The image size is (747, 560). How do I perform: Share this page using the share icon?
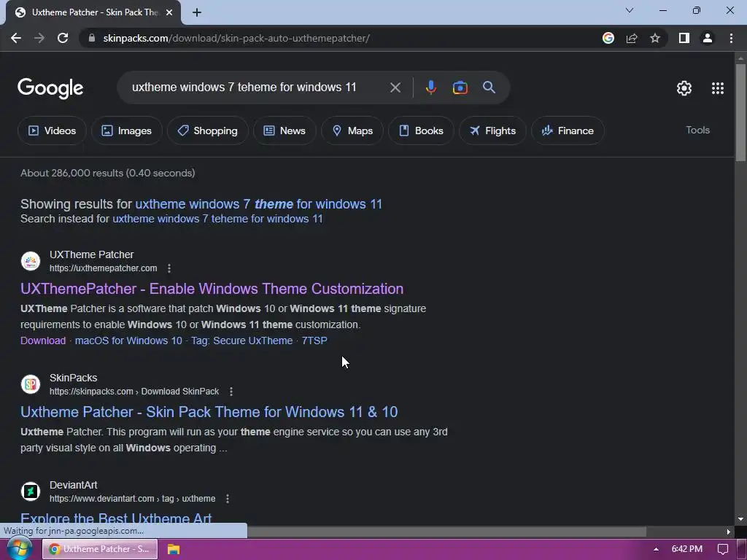pyautogui.click(x=632, y=38)
